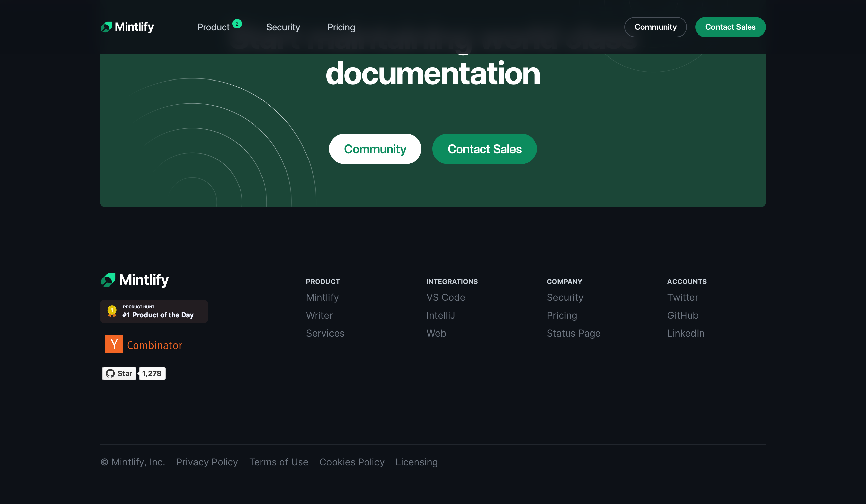Open the VS Code integration link
Viewport: 866px width, 504px height.
coord(446,297)
